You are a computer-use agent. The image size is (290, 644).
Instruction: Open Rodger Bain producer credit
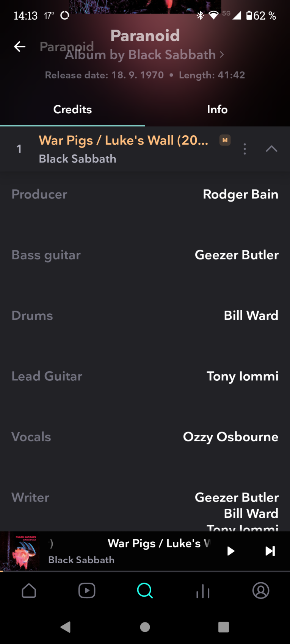240,194
